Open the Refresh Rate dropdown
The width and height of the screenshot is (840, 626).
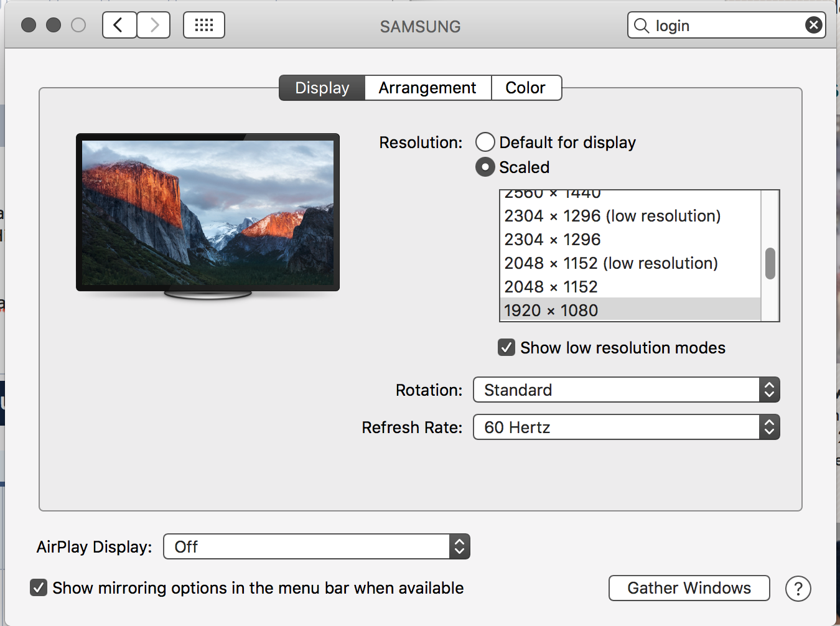click(x=627, y=427)
